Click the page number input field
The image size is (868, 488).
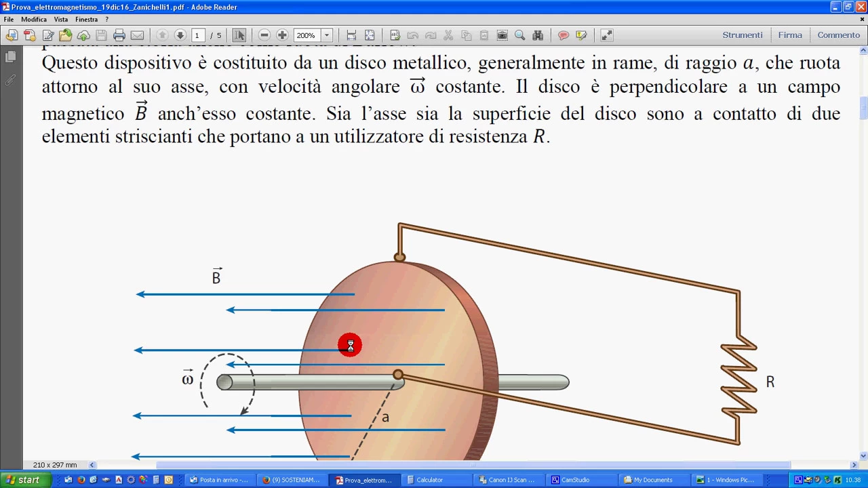(x=199, y=35)
